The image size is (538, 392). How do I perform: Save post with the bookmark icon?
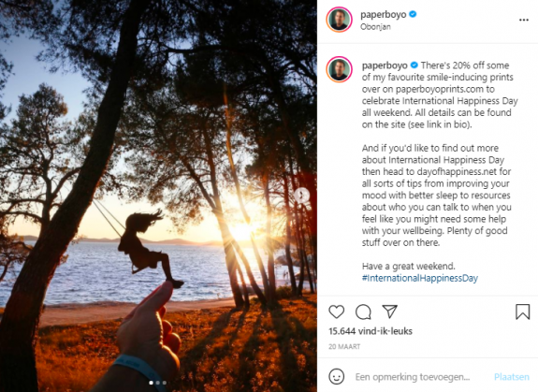pyautogui.click(x=522, y=312)
